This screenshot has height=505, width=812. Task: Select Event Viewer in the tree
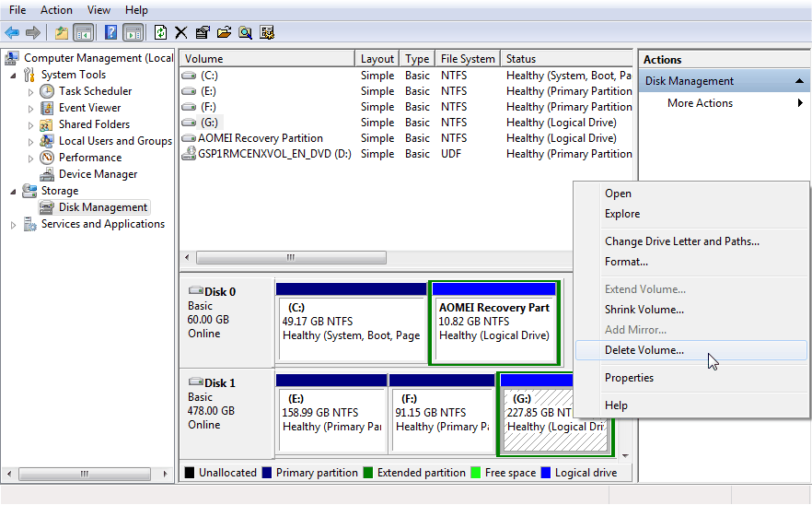89,108
